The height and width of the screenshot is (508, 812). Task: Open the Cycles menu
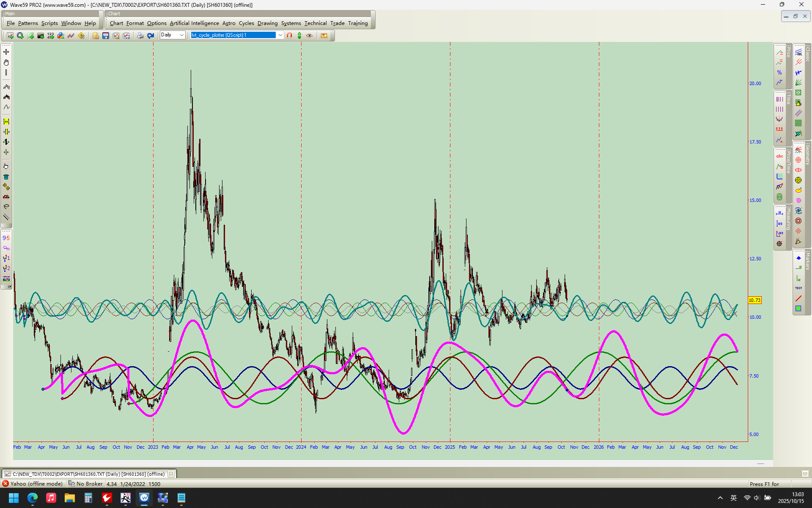tap(246, 23)
